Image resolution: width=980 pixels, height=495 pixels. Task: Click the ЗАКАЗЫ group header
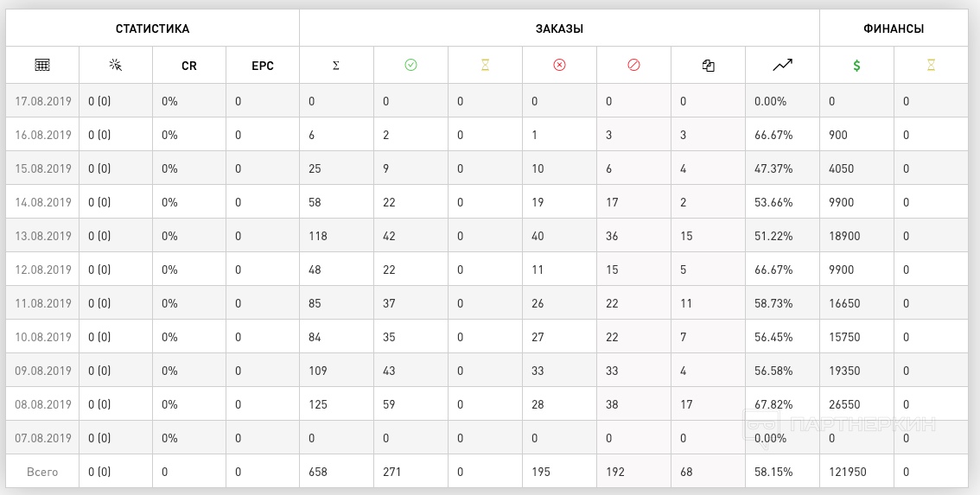559,29
